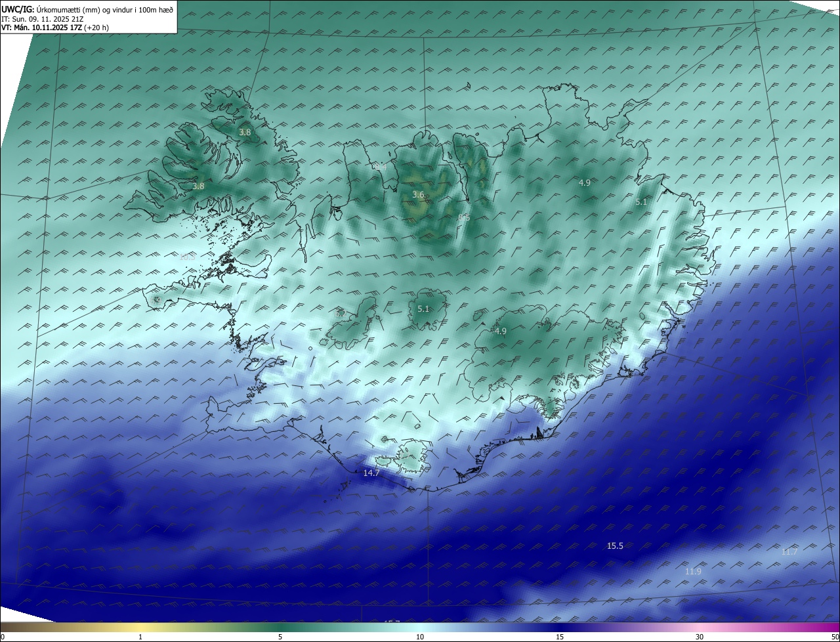Select the 8.4 precipitable water label

(x=380, y=168)
